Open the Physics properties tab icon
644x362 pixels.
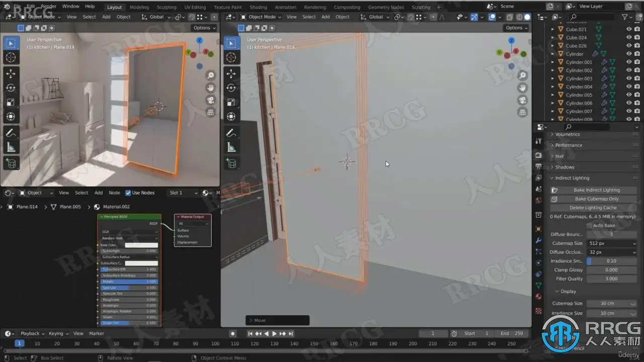(x=539, y=262)
